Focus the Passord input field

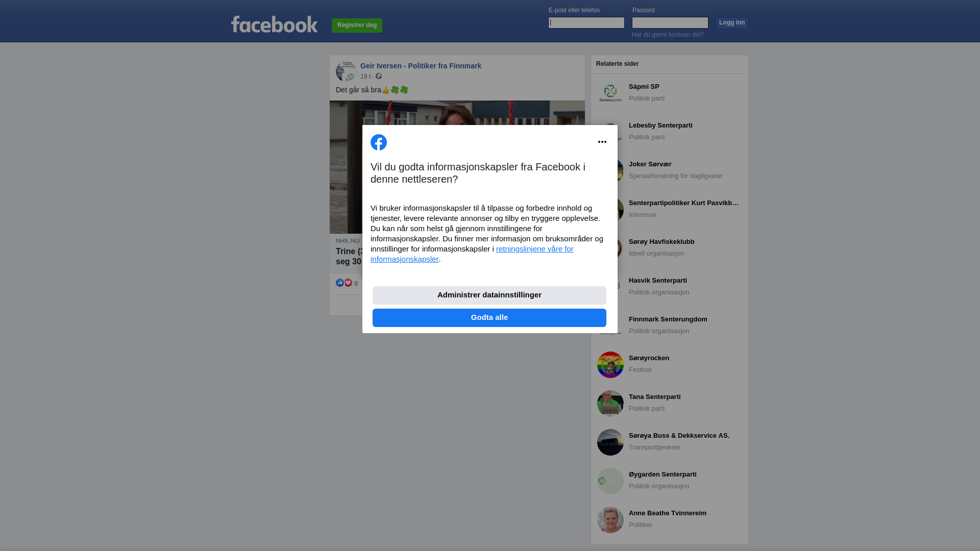pyautogui.click(x=670, y=22)
